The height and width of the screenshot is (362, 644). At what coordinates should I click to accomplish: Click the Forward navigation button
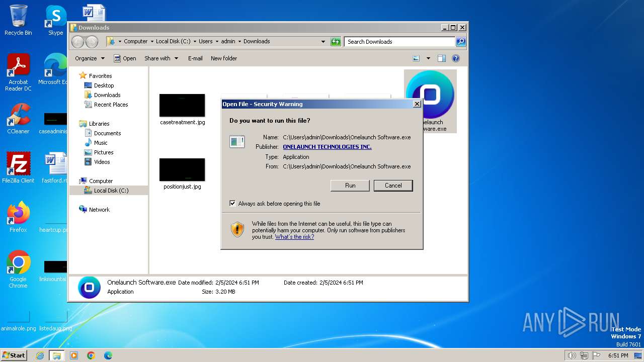92,42
